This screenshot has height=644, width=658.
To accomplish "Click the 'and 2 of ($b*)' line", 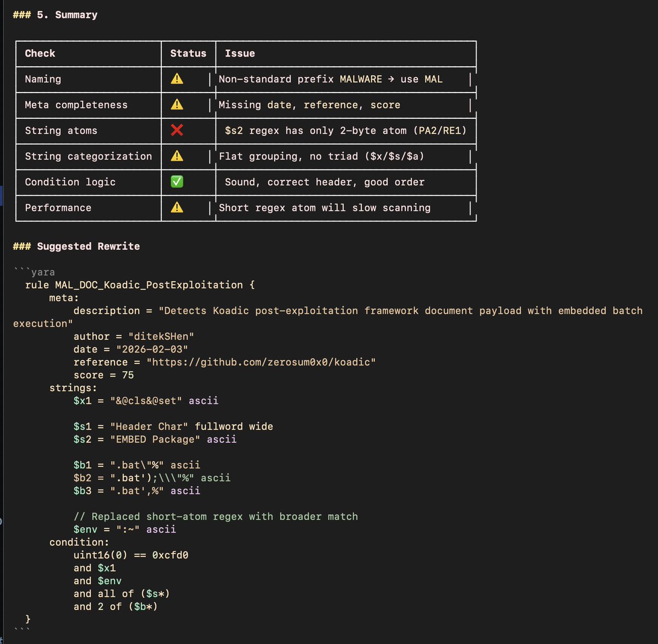I will [116, 607].
